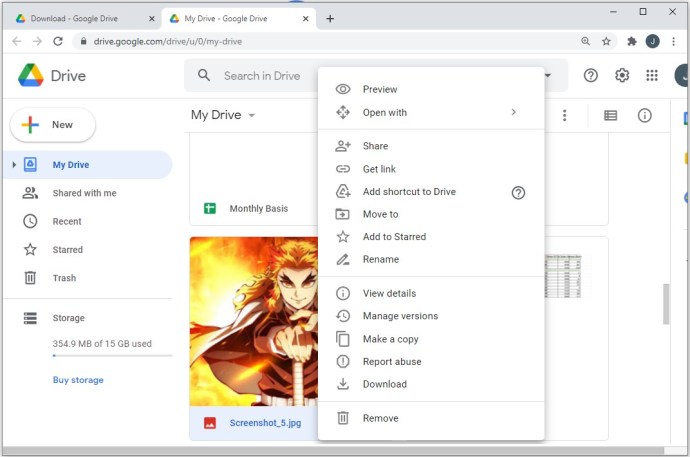The width and height of the screenshot is (690, 457).
Task: Select Preview from context menu
Action: (431, 89)
